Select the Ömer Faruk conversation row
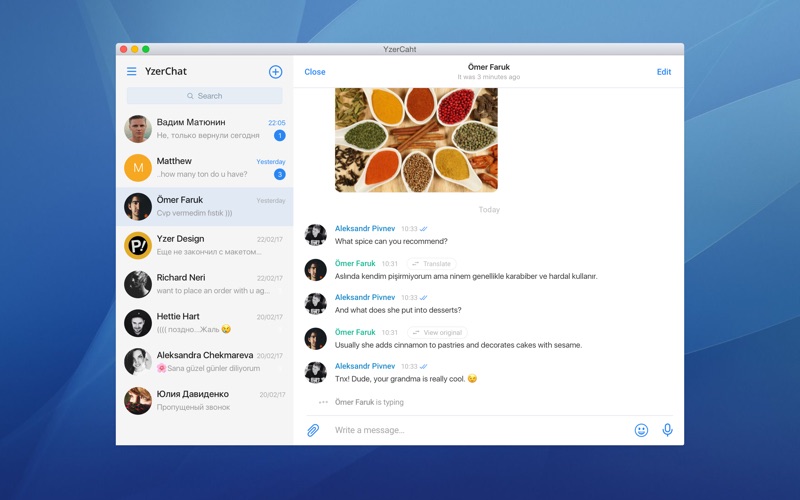This screenshot has height=500, width=800. 205,207
